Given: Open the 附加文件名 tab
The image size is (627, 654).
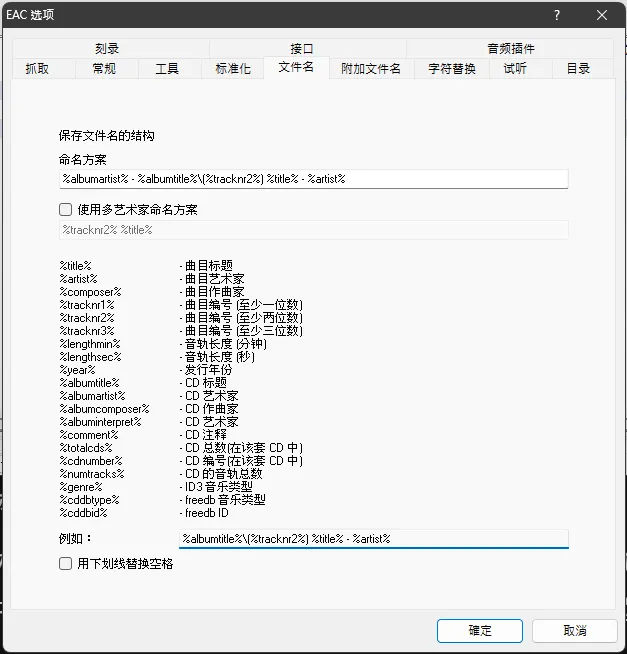Looking at the screenshot, I should [371, 68].
